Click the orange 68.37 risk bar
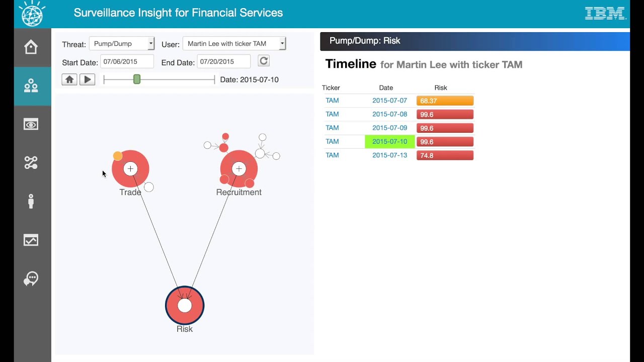Viewport: 644px width, 362px height. (445, 101)
